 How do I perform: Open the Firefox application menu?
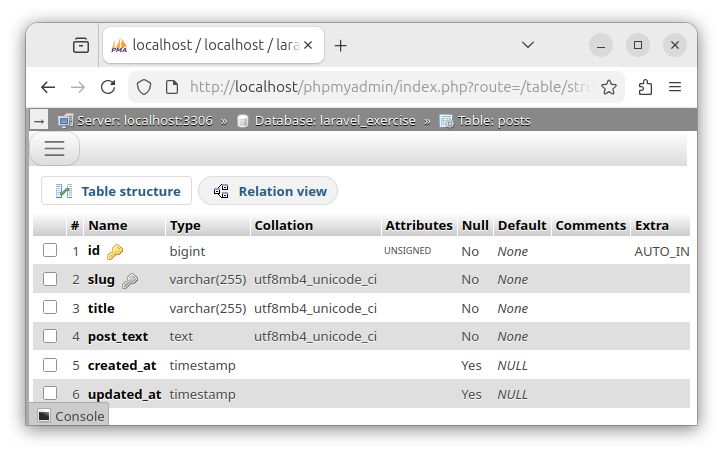(x=675, y=87)
